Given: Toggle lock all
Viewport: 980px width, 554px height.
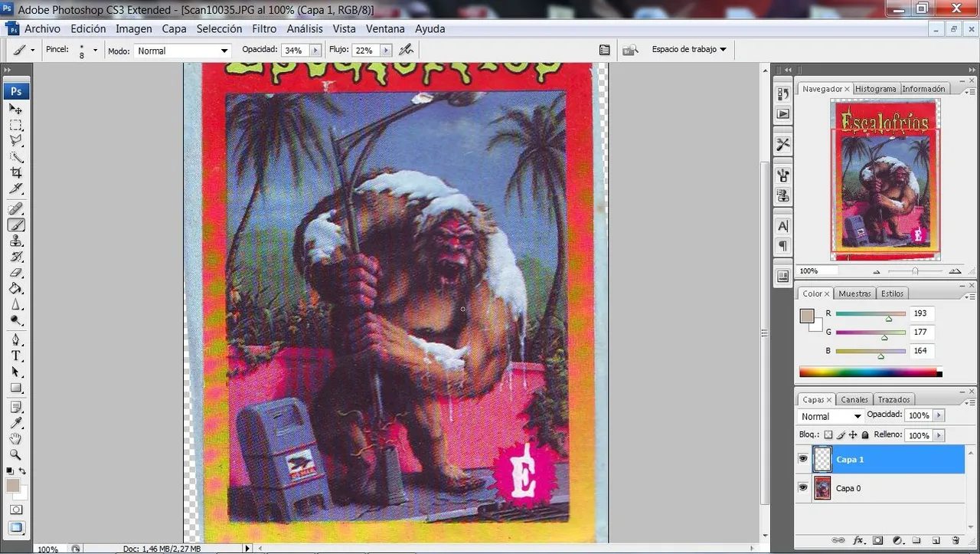Looking at the screenshot, I should (x=865, y=434).
